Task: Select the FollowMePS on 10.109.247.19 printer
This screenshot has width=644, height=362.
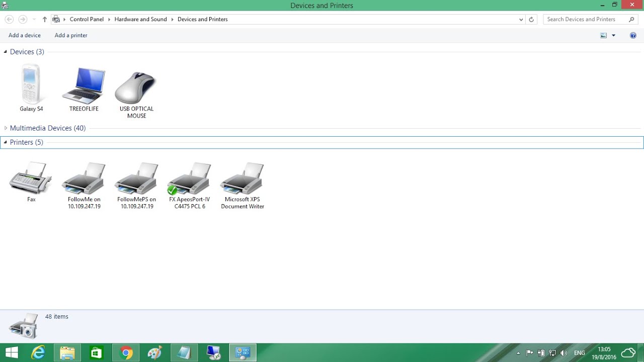Action: tap(136, 186)
